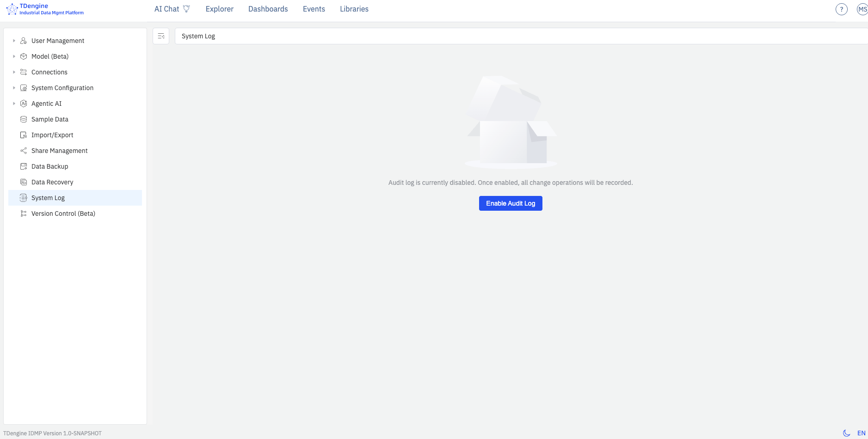Expand the System Configuration tree arrow

tap(14, 88)
